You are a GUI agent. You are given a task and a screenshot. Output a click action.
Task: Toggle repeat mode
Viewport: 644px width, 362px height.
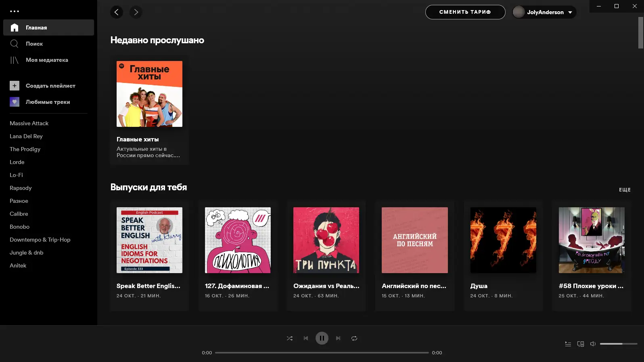(x=354, y=338)
